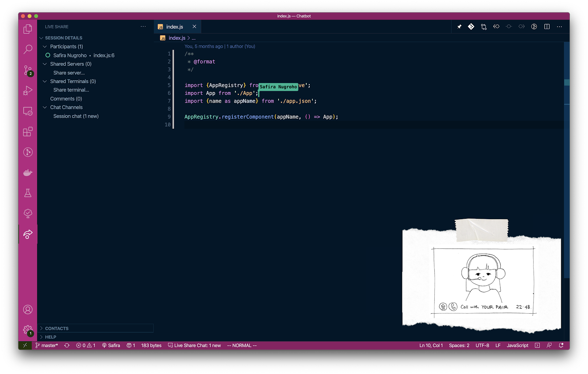Click Safira Live Share status item

coord(111,345)
